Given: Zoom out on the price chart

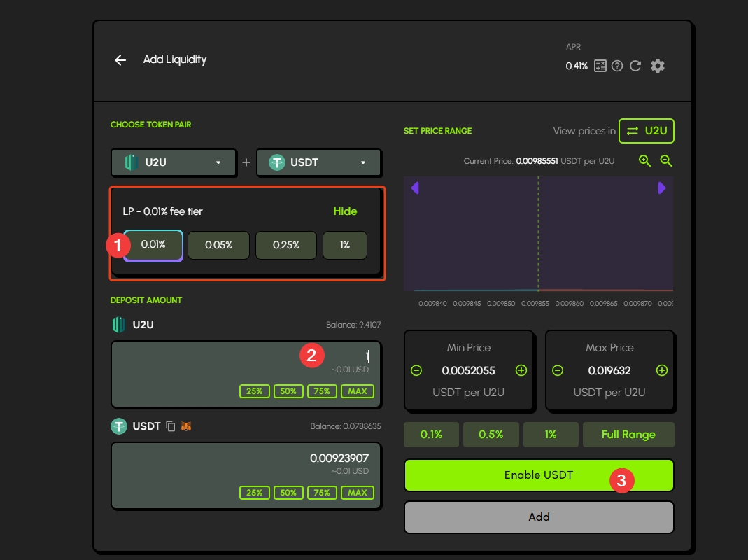Looking at the screenshot, I should pyautogui.click(x=666, y=161).
